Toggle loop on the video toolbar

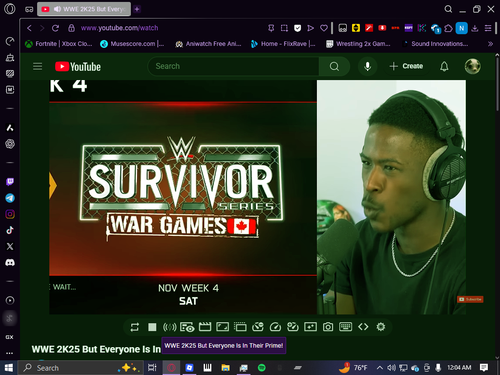click(135, 327)
